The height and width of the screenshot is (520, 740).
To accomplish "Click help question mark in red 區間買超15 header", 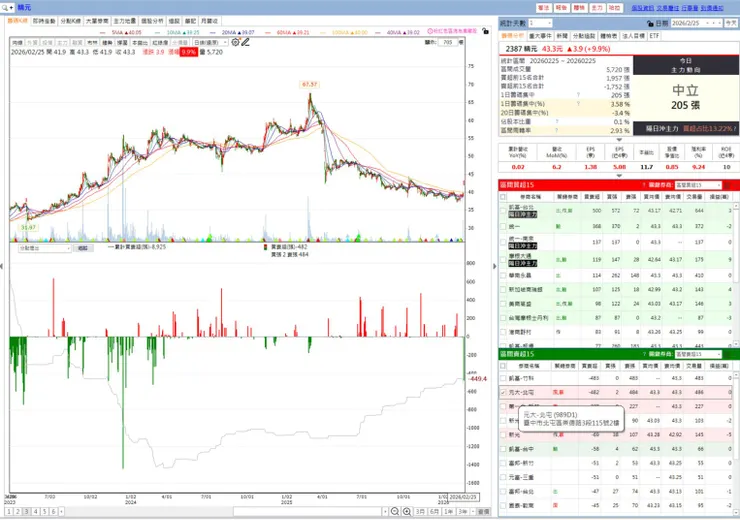I will pos(644,185).
